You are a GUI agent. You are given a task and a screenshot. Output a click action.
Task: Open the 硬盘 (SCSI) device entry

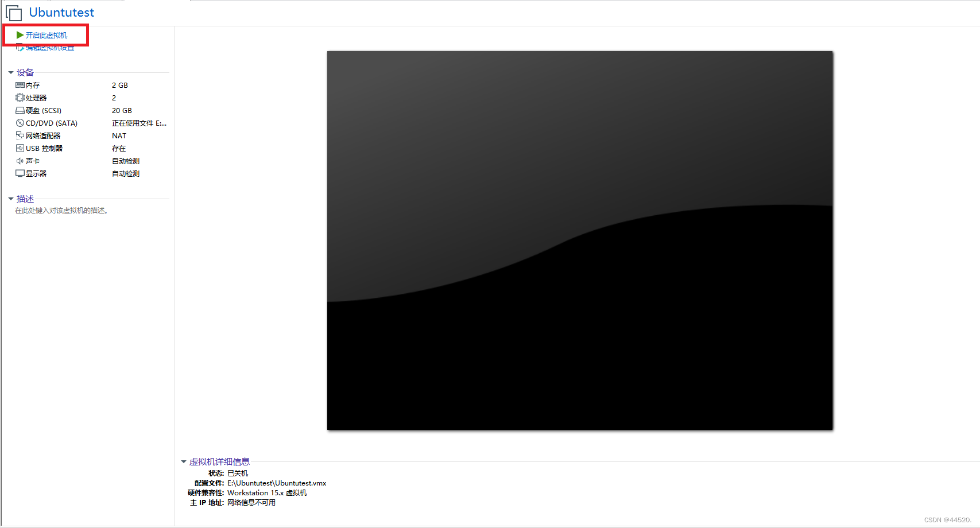(x=44, y=111)
